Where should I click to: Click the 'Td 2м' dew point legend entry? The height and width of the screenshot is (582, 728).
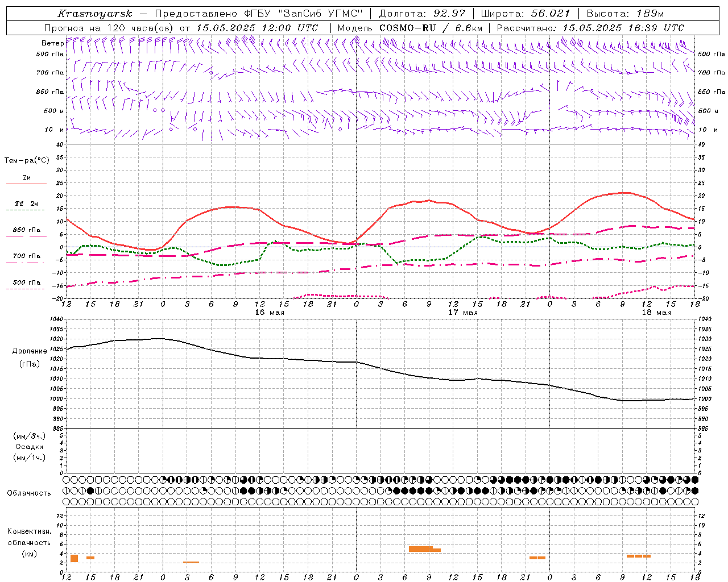click(27, 203)
